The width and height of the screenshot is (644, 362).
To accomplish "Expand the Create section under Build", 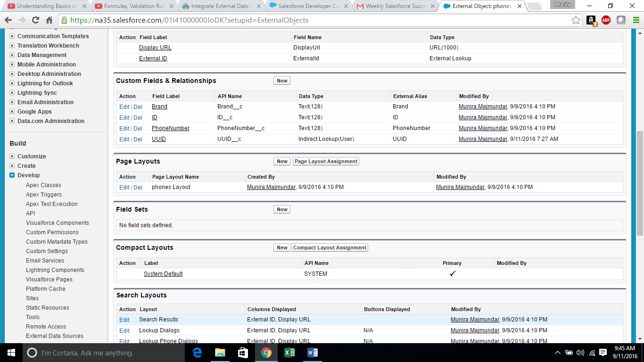I will (12, 166).
